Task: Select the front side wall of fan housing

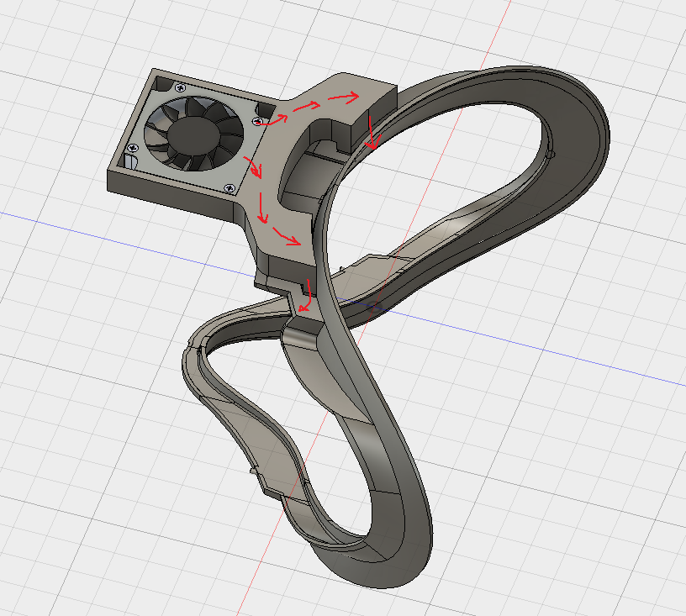Action: coord(171,197)
